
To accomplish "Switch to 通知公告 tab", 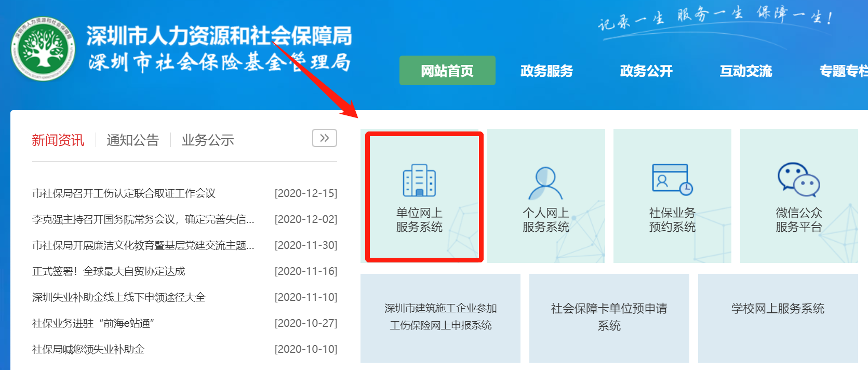I will [x=132, y=140].
